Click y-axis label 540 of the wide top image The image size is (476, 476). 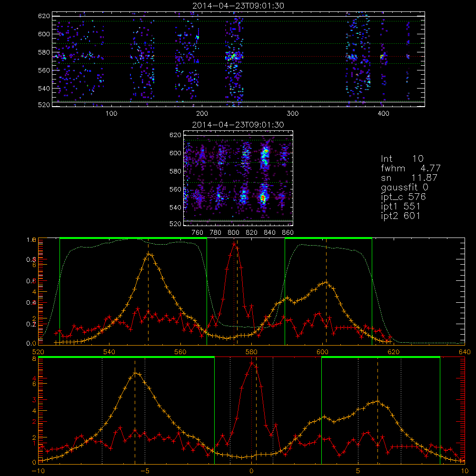coord(44,89)
